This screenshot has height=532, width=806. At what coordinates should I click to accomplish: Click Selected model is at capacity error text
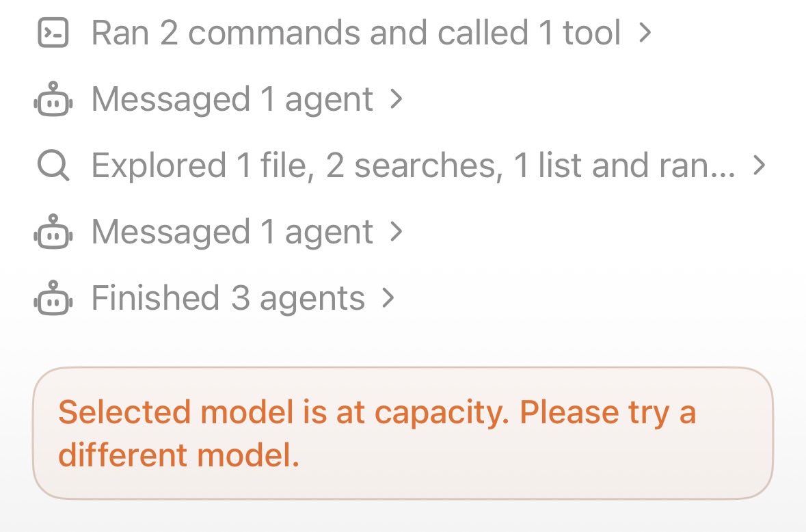point(284,412)
